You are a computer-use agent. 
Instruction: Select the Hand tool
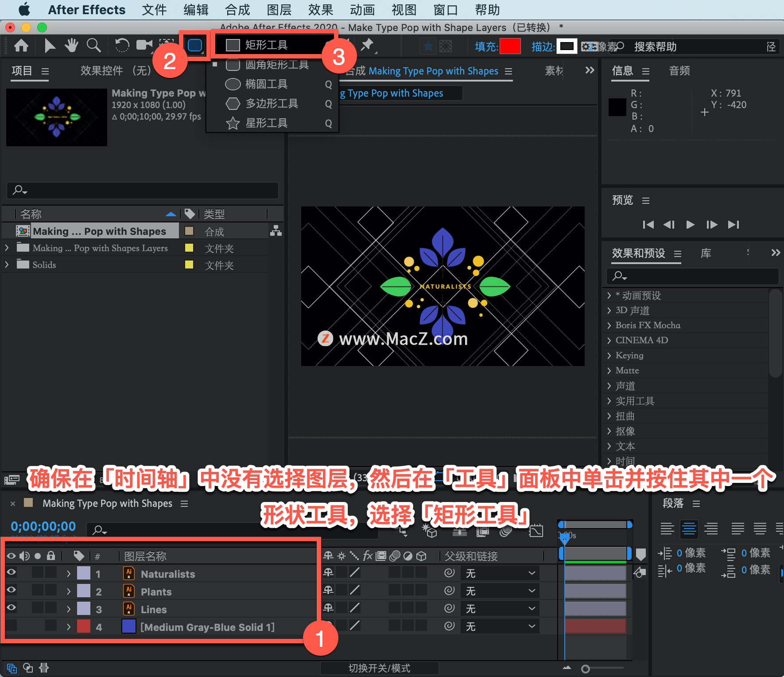click(71, 46)
